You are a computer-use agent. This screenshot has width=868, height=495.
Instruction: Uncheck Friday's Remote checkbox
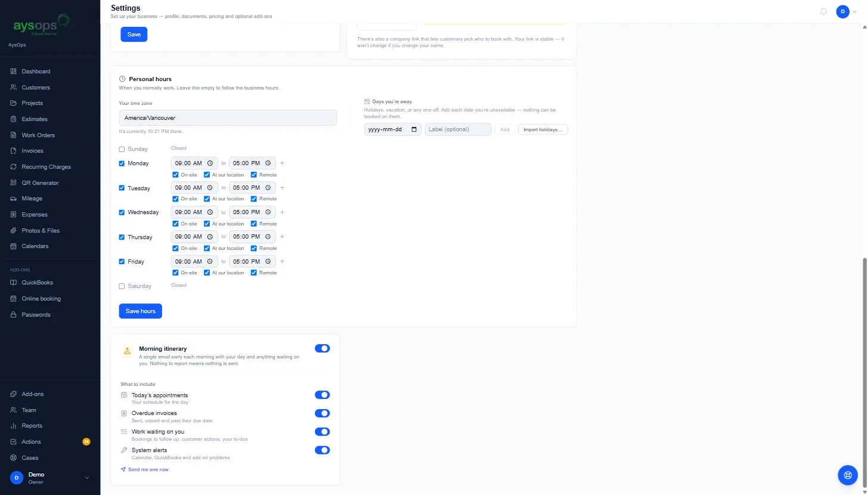[x=254, y=273]
